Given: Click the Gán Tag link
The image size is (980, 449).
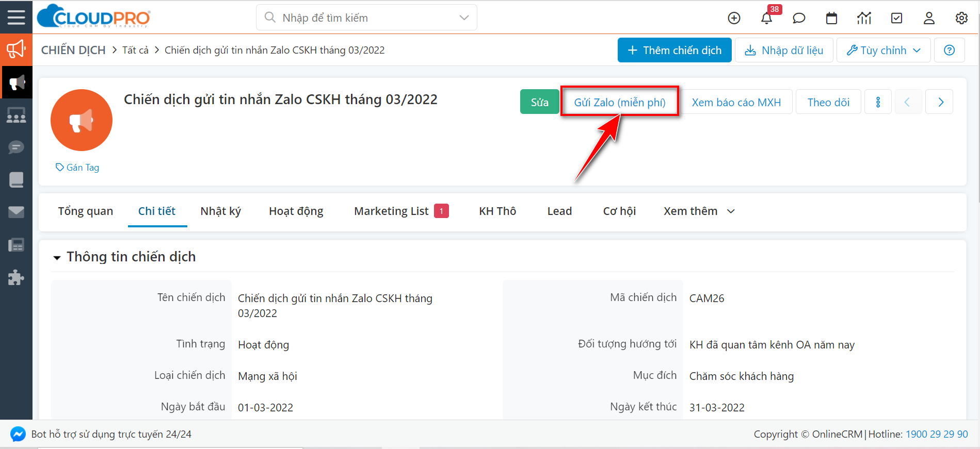Looking at the screenshot, I should (77, 168).
